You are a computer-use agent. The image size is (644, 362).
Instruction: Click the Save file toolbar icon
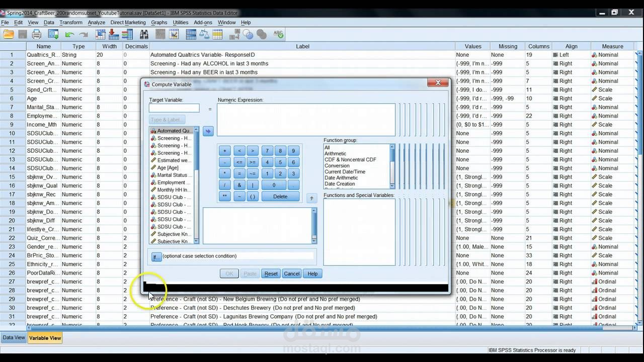pos(23,34)
